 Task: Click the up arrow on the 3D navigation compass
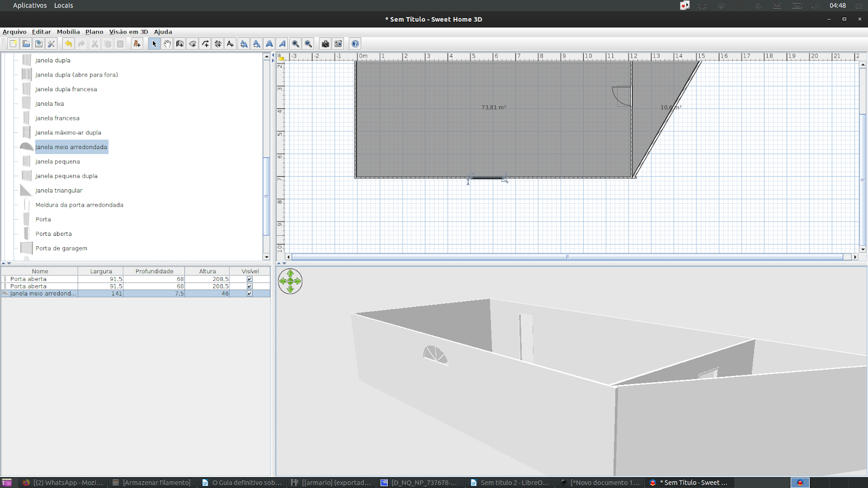click(x=291, y=273)
